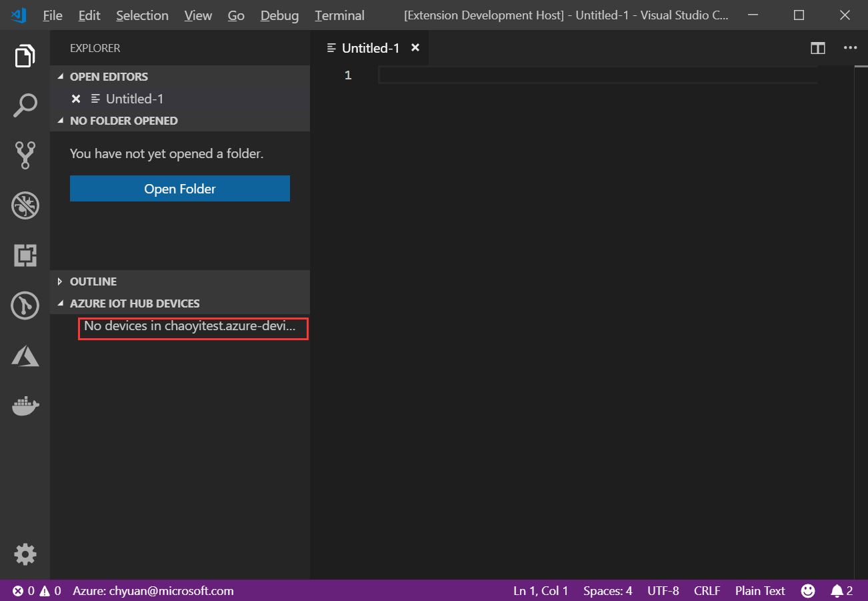Image resolution: width=868 pixels, height=601 pixels.
Task: Open the Explorer view in the activity bar
Action: coord(25,56)
